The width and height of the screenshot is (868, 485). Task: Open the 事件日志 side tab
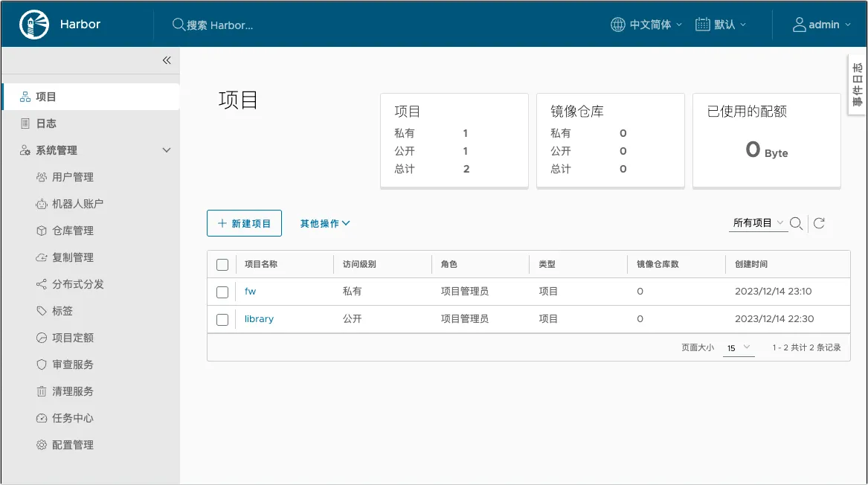[858, 85]
